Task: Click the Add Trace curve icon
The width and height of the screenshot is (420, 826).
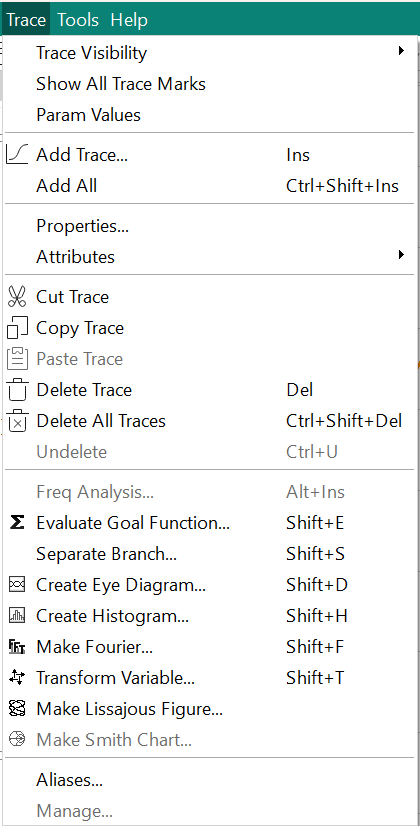Action: coord(17,155)
